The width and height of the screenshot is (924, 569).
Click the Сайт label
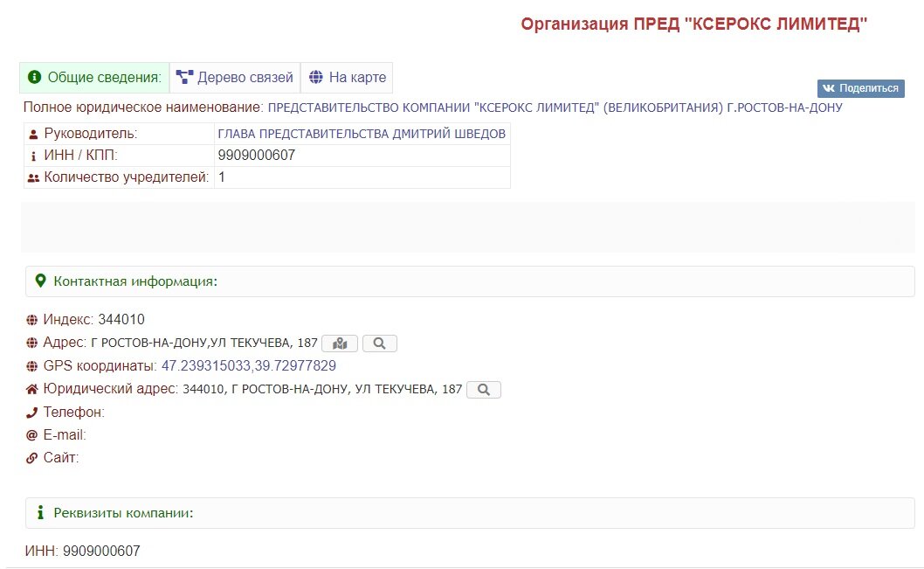[60, 457]
